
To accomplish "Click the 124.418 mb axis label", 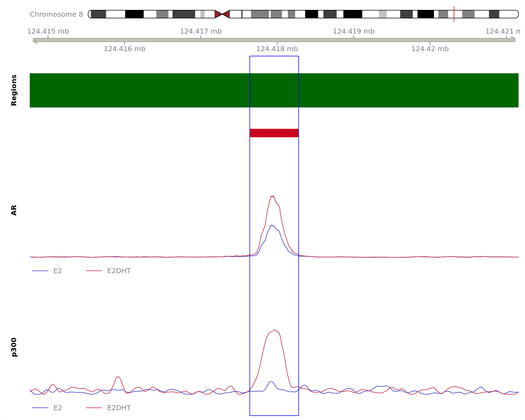I will pyautogui.click(x=277, y=49).
